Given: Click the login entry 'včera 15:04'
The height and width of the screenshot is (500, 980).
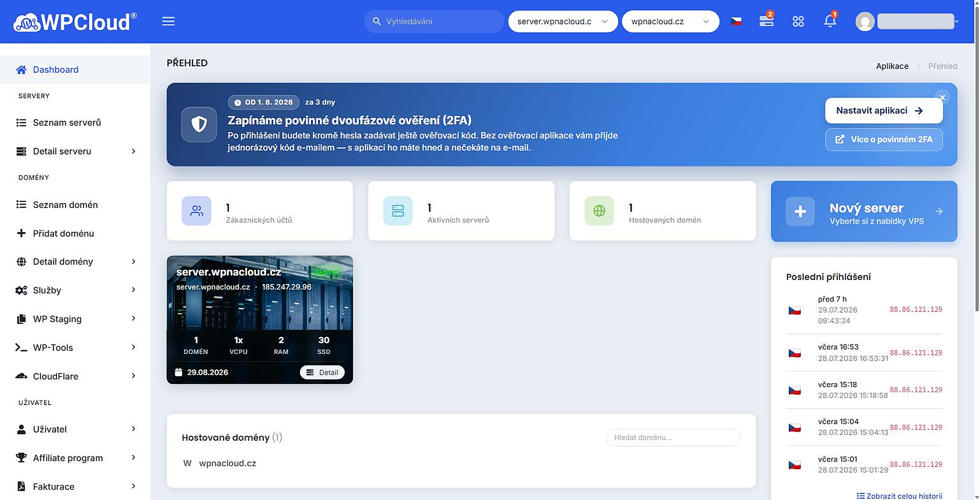Looking at the screenshot, I should 864,427.
